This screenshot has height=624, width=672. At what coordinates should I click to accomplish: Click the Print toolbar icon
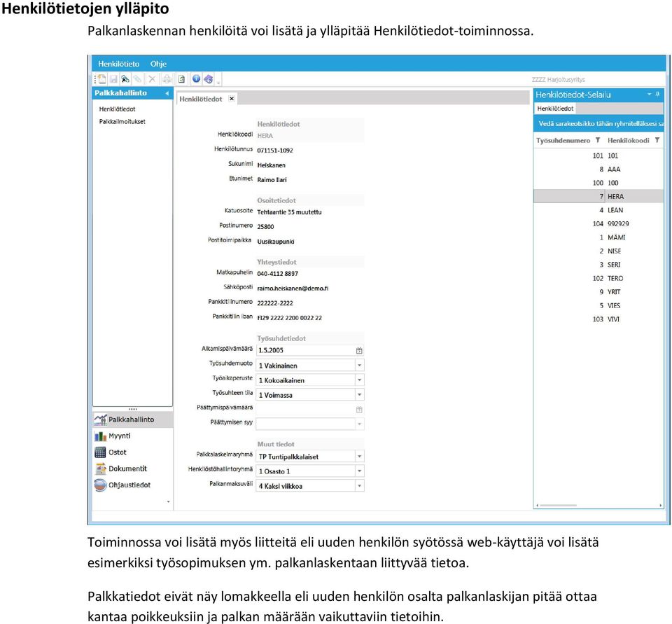tap(167, 79)
